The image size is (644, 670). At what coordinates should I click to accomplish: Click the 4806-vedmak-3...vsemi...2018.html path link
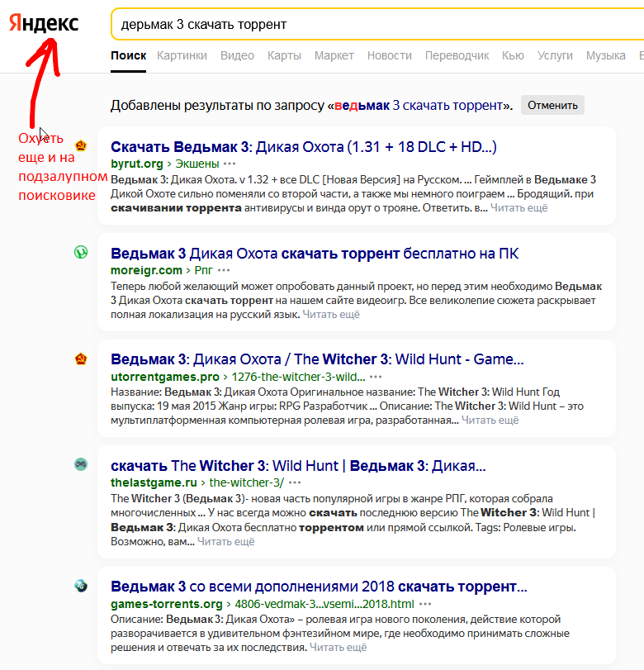pos(324,604)
